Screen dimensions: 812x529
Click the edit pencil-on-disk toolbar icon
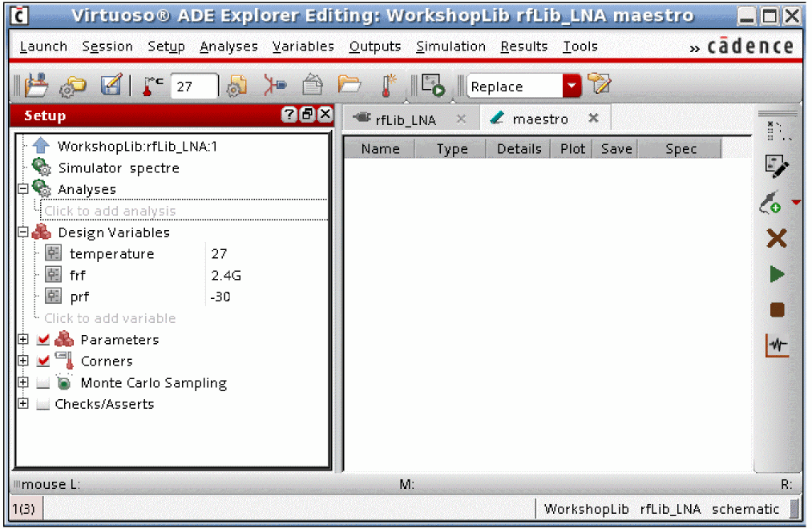click(x=111, y=85)
